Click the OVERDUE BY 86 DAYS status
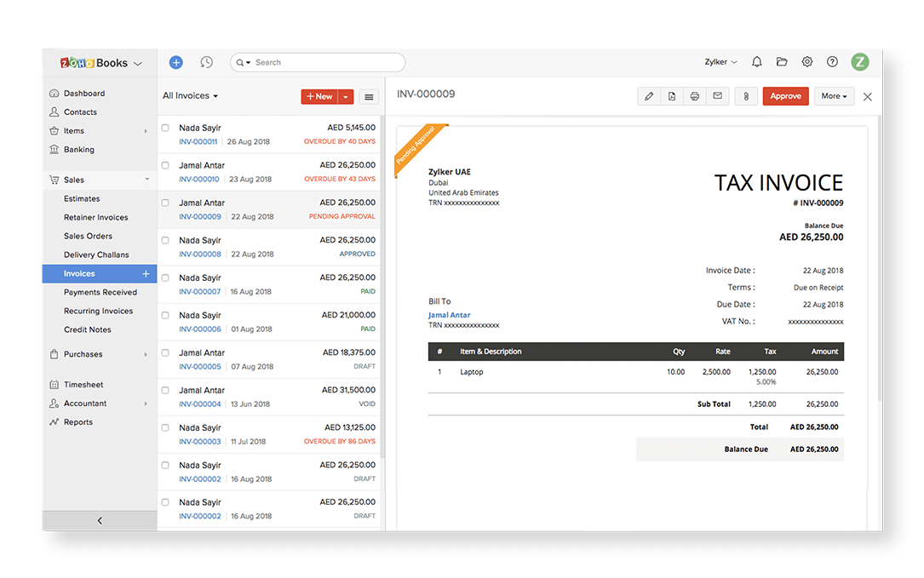 (x=340, y=441)
